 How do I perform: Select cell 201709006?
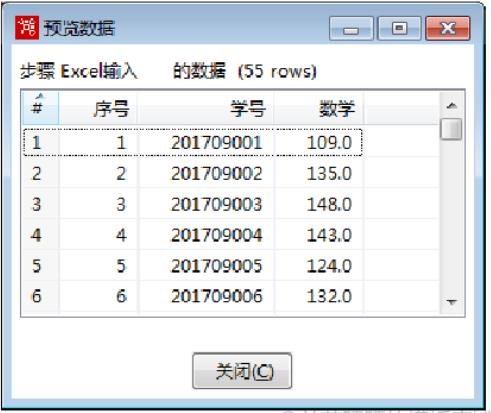click(x=206, y=296)
